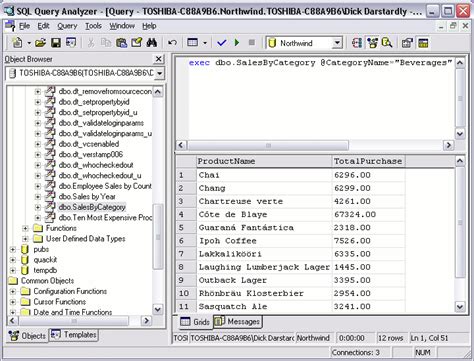The image size is (474, 361).
Task: Select the dbo.dt_vcsenabled tree item
Action: tap(89, 144)
